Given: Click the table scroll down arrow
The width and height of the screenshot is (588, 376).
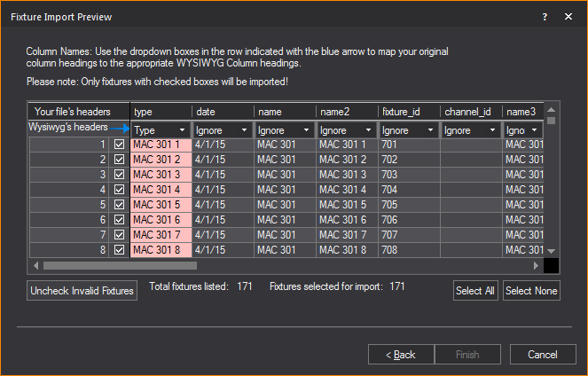Looking at the screenshot, I should tap(551, 252).
